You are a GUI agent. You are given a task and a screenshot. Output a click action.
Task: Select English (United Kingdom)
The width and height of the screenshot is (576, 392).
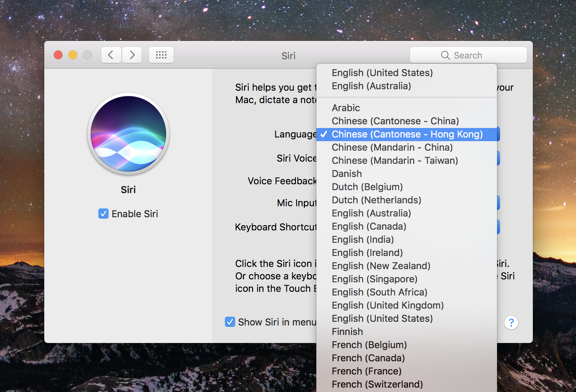tap(407, 305)
